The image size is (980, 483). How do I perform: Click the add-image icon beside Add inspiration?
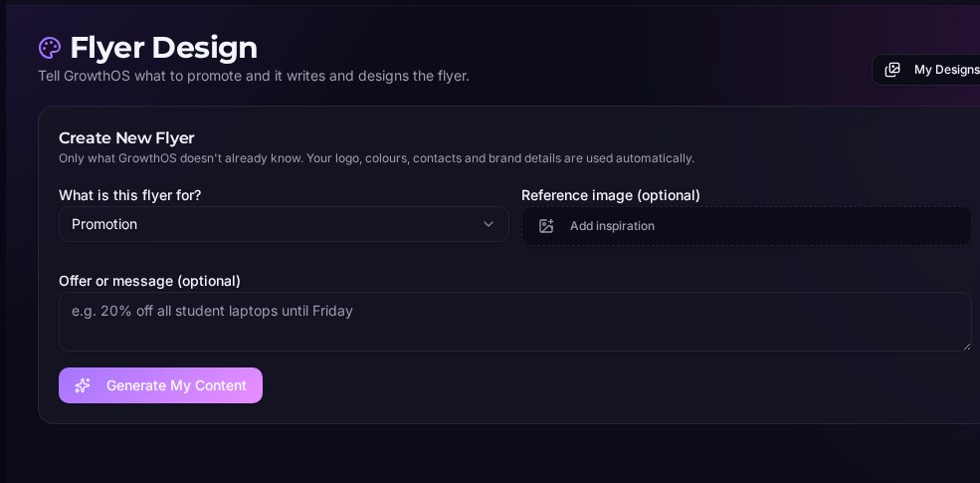546,226
